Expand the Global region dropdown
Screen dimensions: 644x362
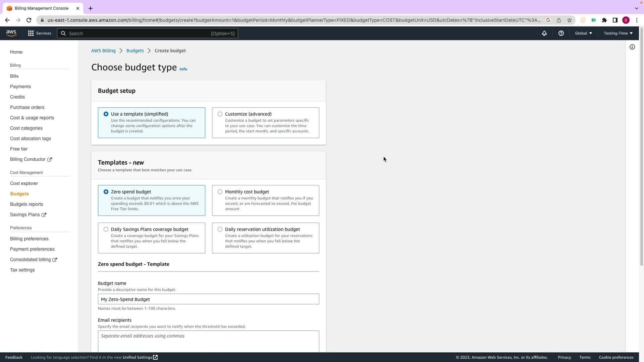(583, 33)
